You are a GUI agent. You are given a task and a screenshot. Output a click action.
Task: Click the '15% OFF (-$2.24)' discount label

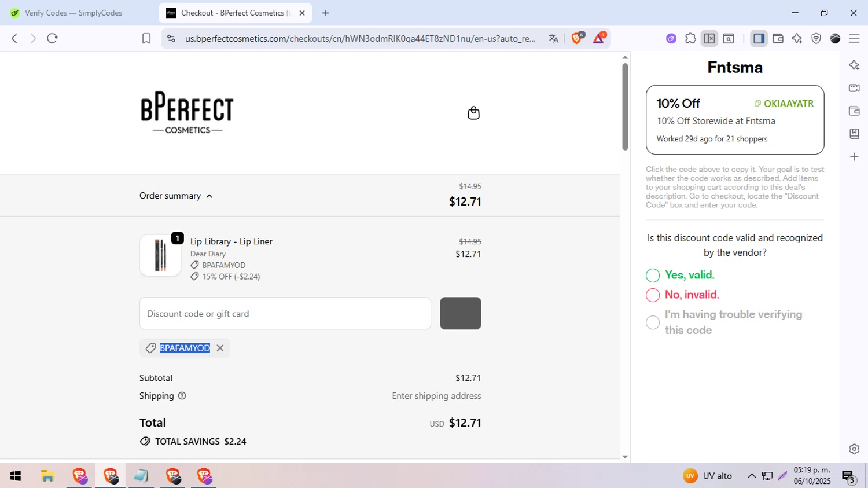point(231,277)
